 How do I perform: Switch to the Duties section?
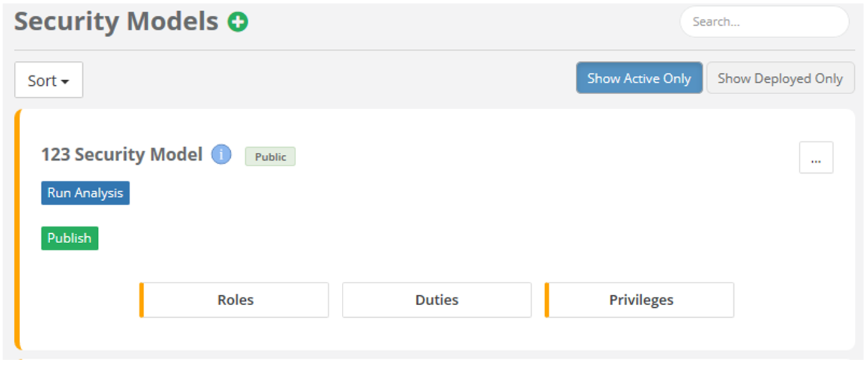click(437, 300)
